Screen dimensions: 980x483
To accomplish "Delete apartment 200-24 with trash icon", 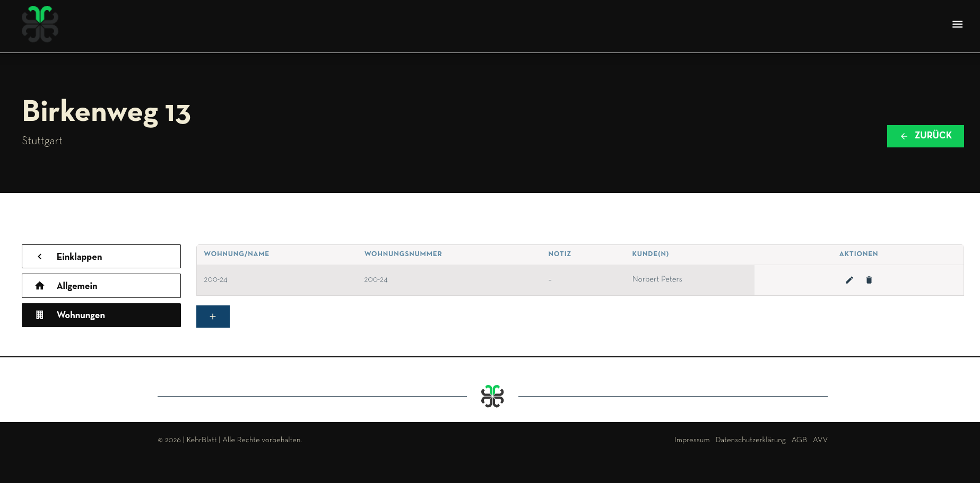I will (x=869, y=280).
